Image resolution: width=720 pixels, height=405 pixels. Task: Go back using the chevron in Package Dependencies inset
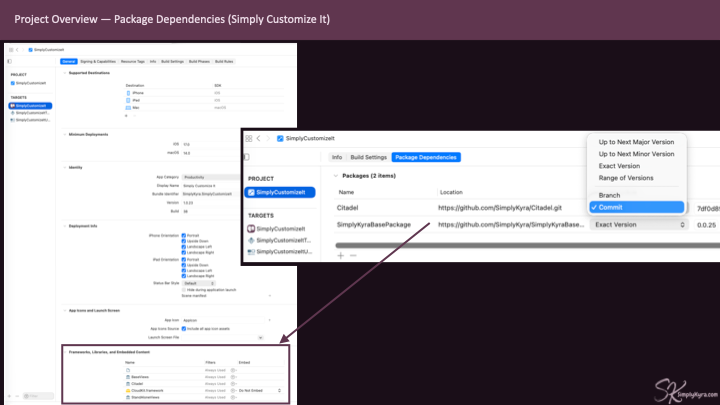click(259, 138)
